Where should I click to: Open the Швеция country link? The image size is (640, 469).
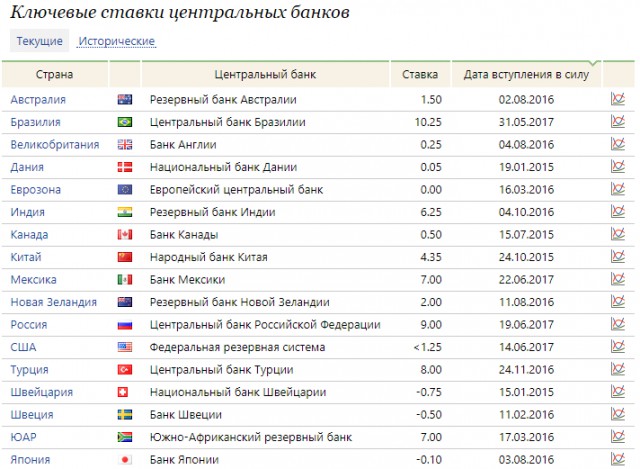tap(32, 415)
